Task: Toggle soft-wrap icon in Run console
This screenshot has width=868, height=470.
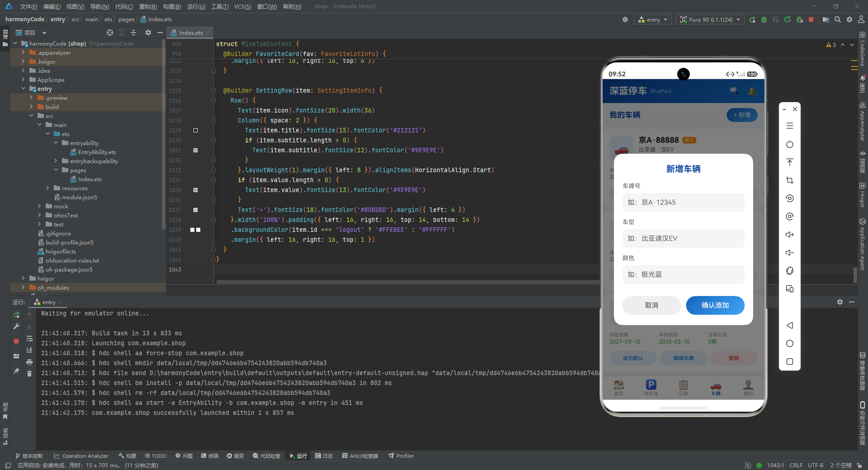Action: (29, 338)
